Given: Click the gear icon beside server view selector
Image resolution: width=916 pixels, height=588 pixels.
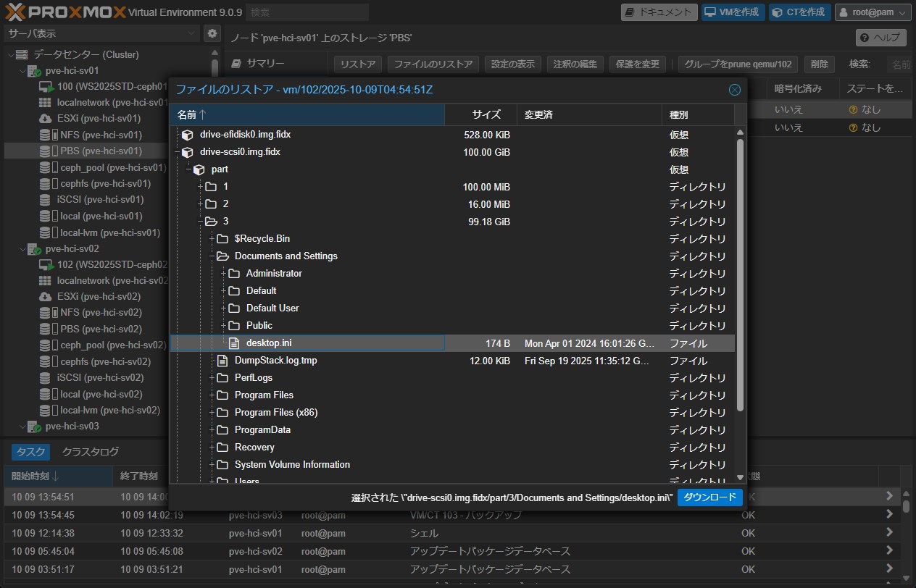Looking at the screenshot, I should 212,33.
